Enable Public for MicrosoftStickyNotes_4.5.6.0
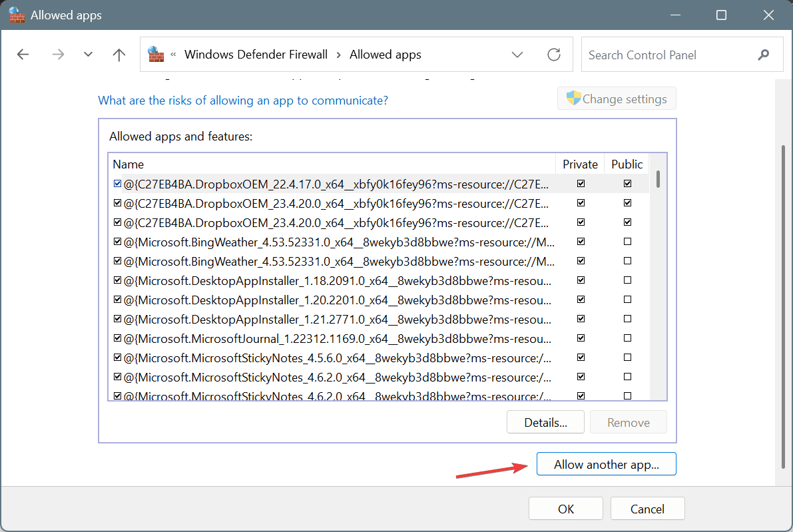This screenshot has width=793, height=532. [627, 358]
